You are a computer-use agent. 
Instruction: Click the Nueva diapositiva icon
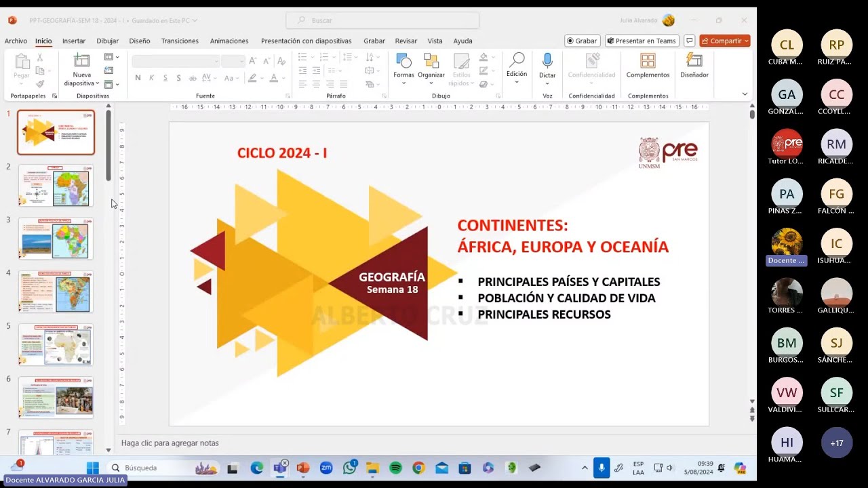point(81,61)
